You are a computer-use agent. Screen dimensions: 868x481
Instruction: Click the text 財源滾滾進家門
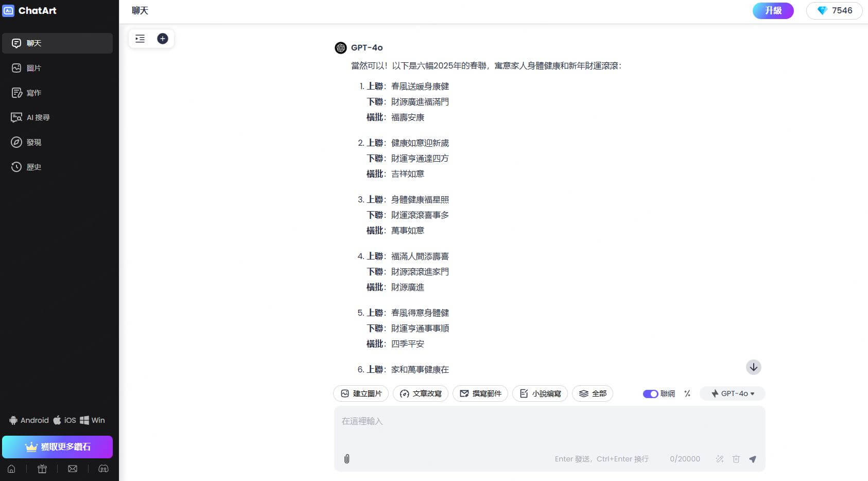(420, 272)
